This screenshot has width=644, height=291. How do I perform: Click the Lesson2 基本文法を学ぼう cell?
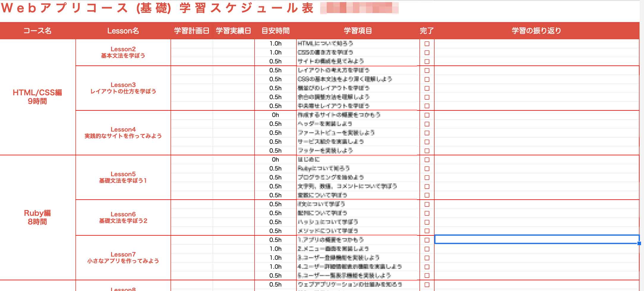pos(123,52)
